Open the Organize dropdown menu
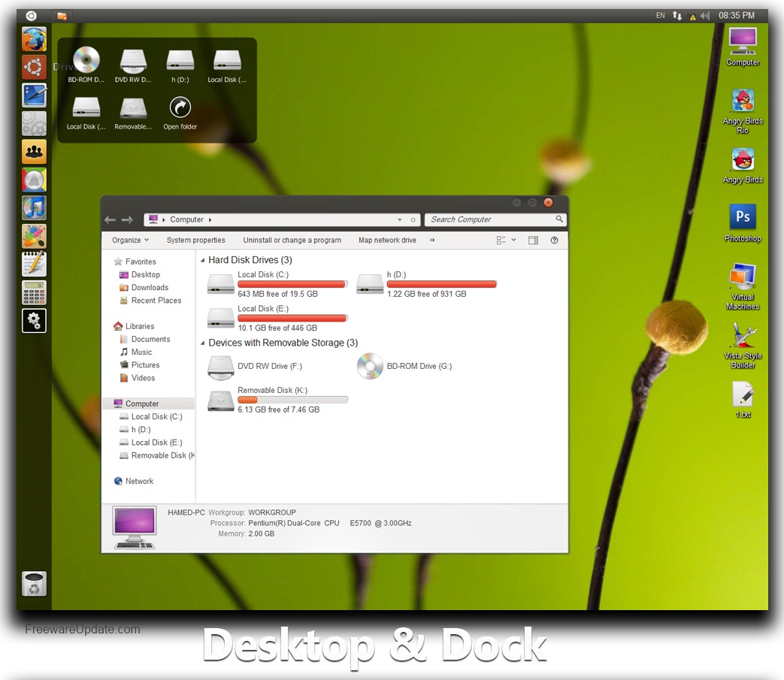The width and height of the screenshot is (784, 680). tap(130, 240)
